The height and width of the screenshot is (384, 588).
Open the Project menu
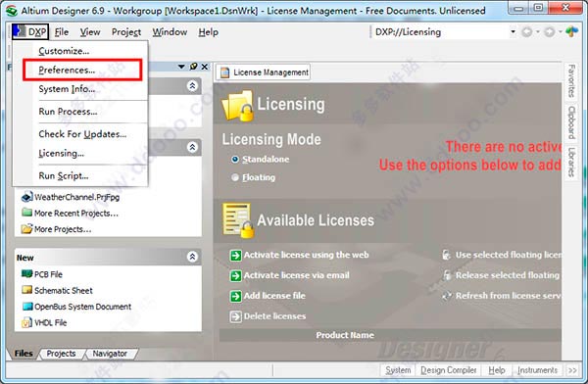126,32
